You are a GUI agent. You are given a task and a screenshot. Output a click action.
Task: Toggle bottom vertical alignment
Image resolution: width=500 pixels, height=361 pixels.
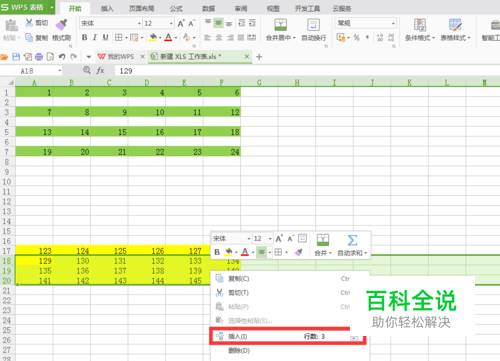[229, 23]
